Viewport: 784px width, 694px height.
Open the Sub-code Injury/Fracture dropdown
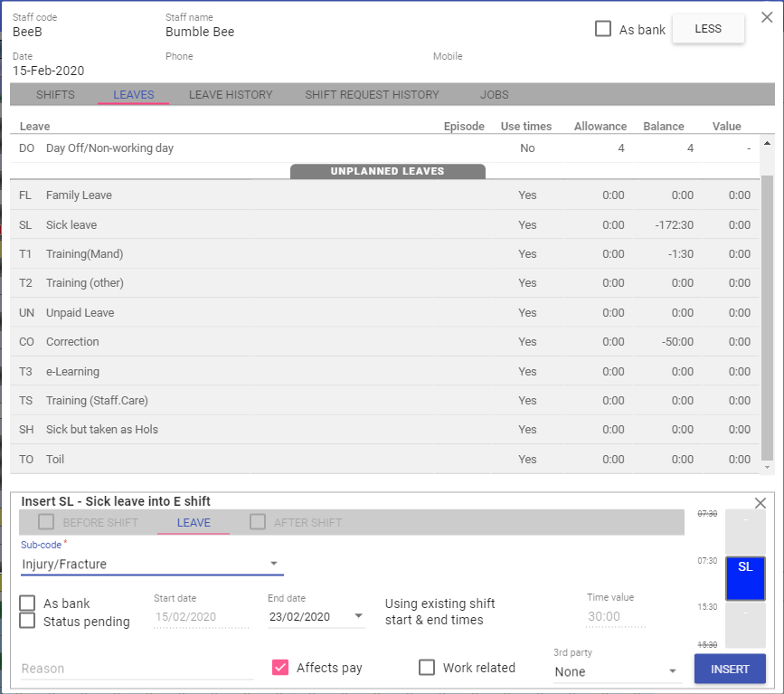(152, 564)
